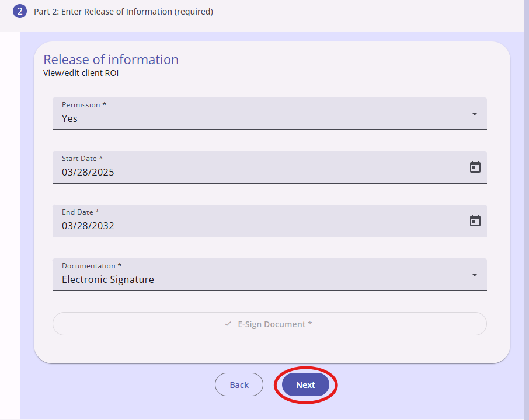Screen dimensions: 529x420
Task: Go back with the Back button
Action: click(x=239, y=384)
